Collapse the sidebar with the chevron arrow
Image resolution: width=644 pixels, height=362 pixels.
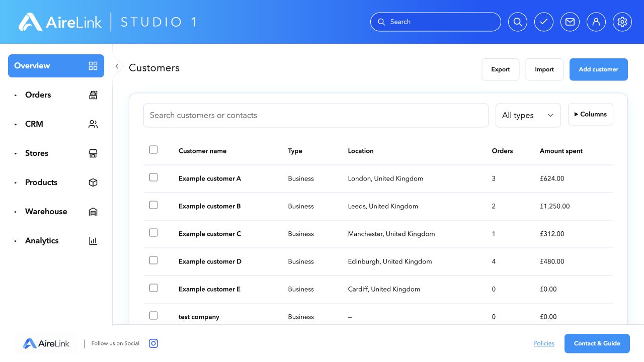pos(117,66)
